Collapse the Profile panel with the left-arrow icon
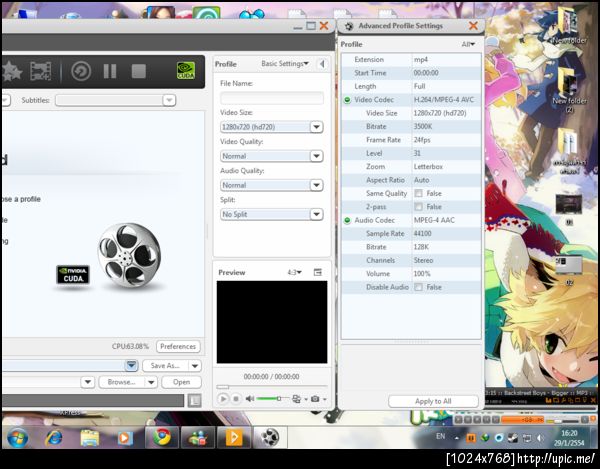 (322, 64)
